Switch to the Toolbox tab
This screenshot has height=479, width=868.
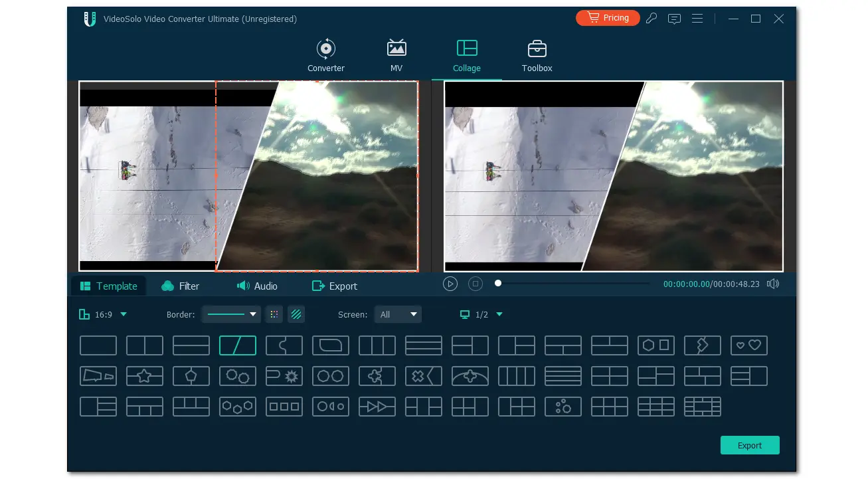click(x=537, y=56)
